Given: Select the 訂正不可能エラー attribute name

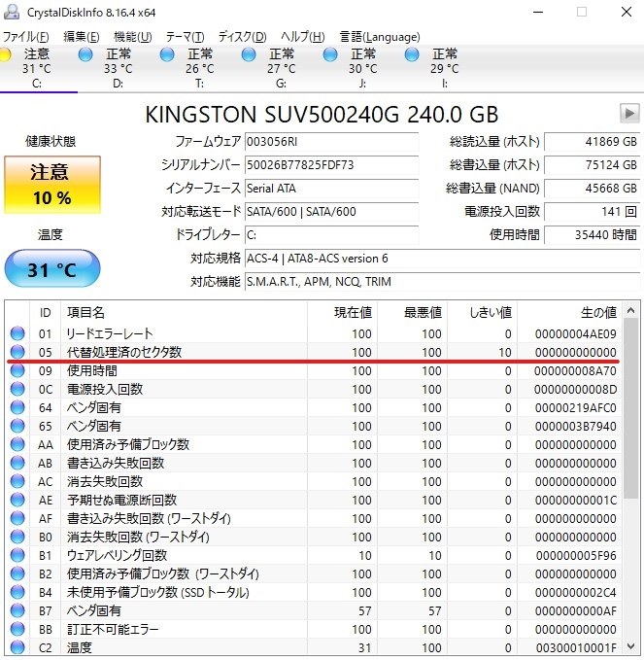Looking at the screenshot, I should tap(113, 630).
